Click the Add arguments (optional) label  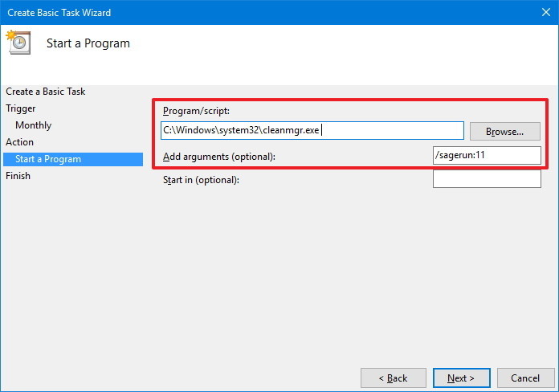click(218, 157)
